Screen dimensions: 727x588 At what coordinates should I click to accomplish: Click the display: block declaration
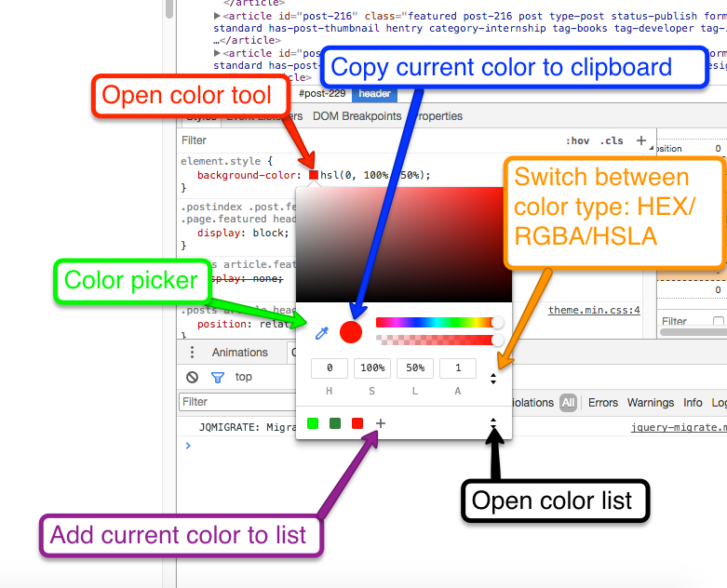pos(243,233)
